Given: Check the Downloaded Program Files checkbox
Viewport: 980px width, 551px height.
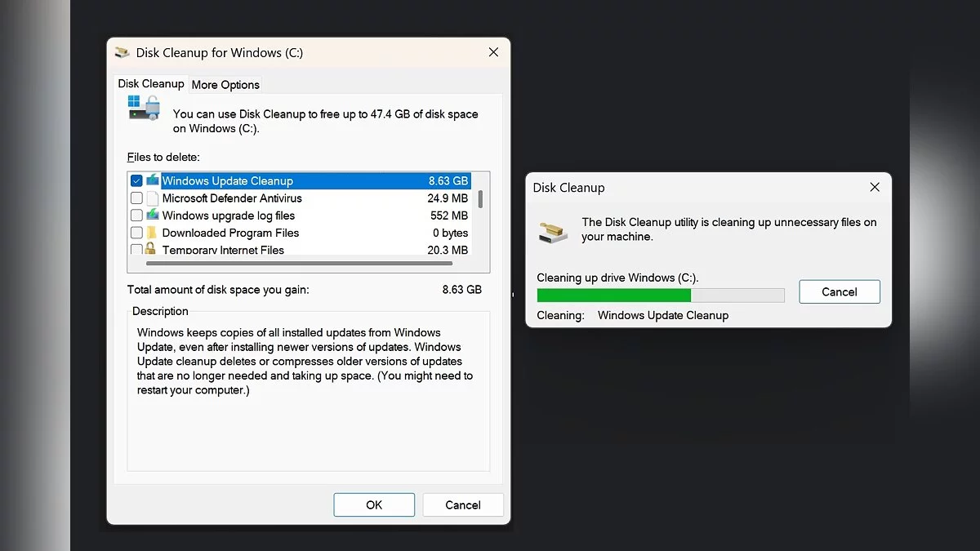Looking at the screenshot, I should (136, 233).
